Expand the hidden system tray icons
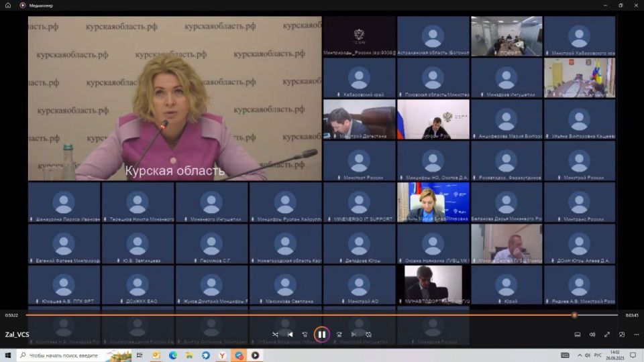Screen dimensions: 644x362 pos(580,355)
